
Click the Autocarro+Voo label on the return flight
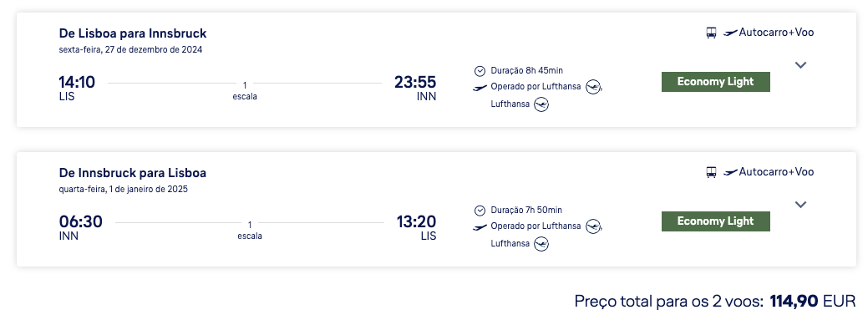click(776, 172)
